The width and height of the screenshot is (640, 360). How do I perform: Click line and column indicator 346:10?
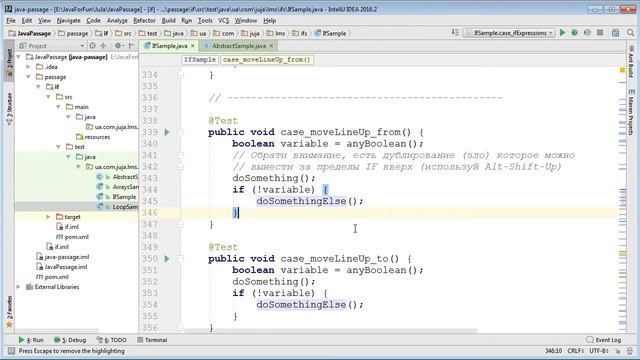coord(553,351)
